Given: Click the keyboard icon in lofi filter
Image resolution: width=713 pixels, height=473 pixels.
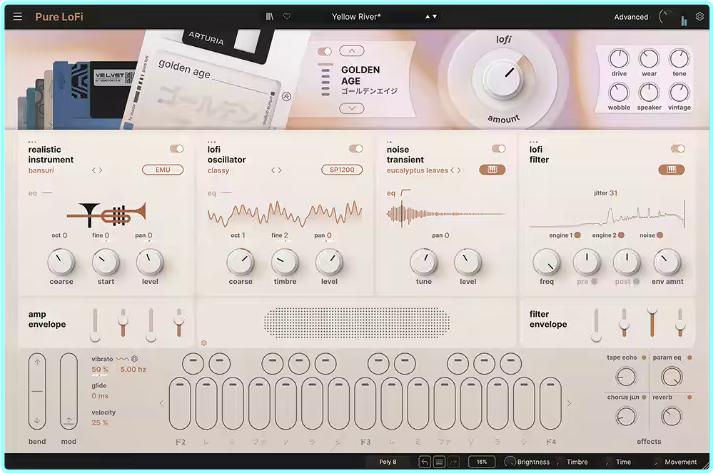Looking at the screenshot, I should (x=670, y=170).
